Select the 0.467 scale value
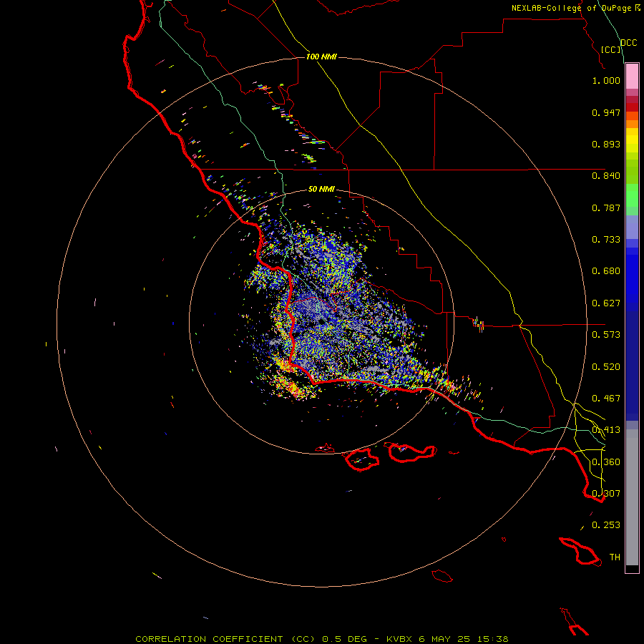644x644 pixels. (606, 399)
